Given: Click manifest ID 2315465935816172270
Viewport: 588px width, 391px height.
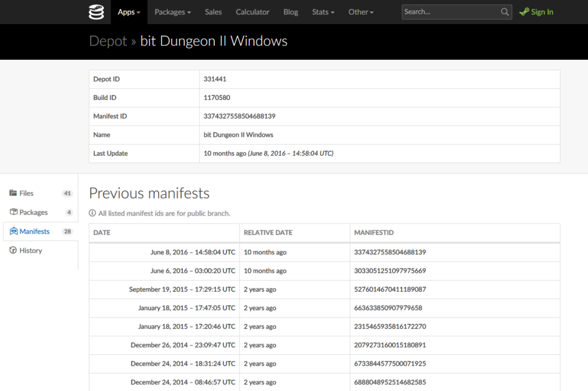Looking at the screenshot, I should pos(390,327).
